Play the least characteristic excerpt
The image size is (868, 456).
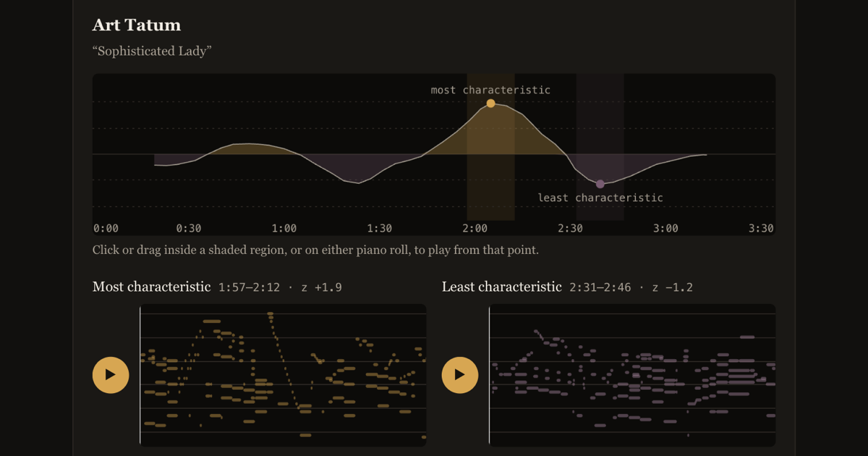tap(460, 375)
